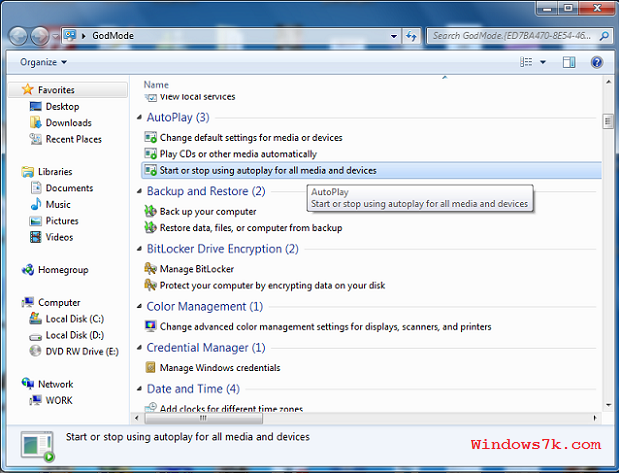Screen dimensions: 619x473
Task: Click the color management monitor icon
Action: 150,326
